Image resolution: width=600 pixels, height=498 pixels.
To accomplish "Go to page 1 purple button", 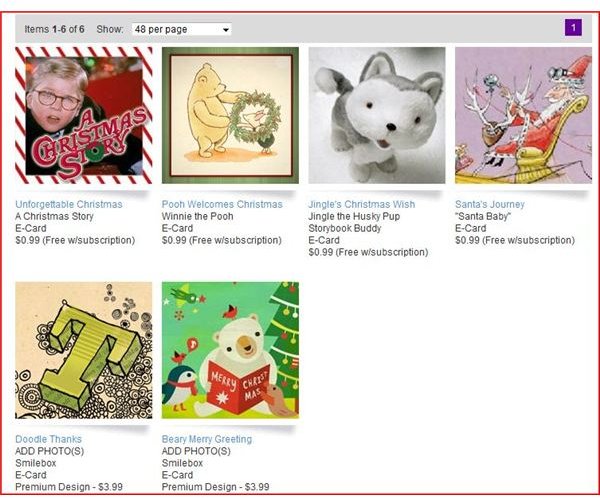I will [573, 28].
